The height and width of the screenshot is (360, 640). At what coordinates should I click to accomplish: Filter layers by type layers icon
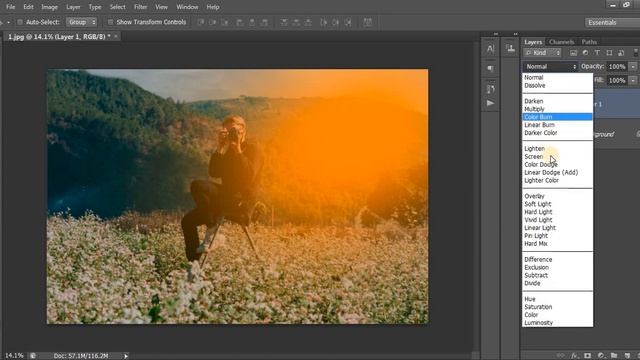point(597,53)
